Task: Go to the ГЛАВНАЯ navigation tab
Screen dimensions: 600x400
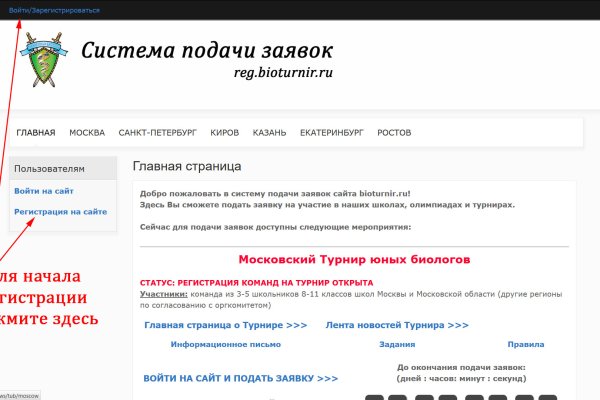Action: pos(36,133)
